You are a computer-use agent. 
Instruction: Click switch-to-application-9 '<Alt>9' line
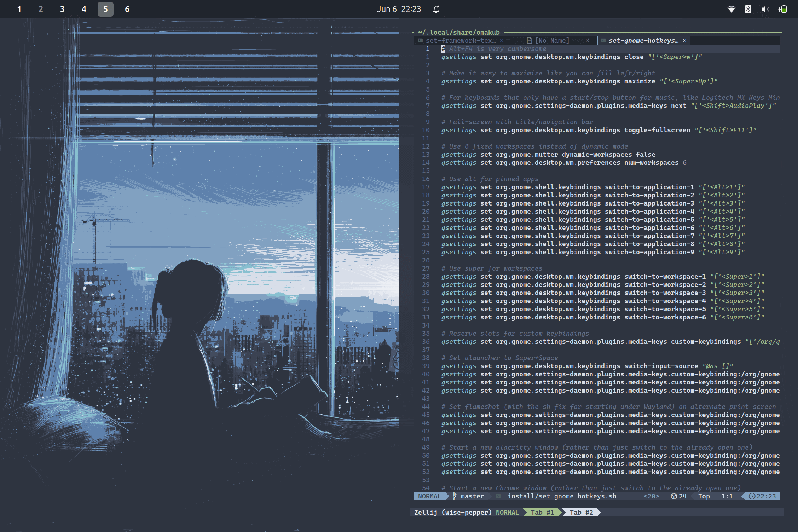click(593, 252)
